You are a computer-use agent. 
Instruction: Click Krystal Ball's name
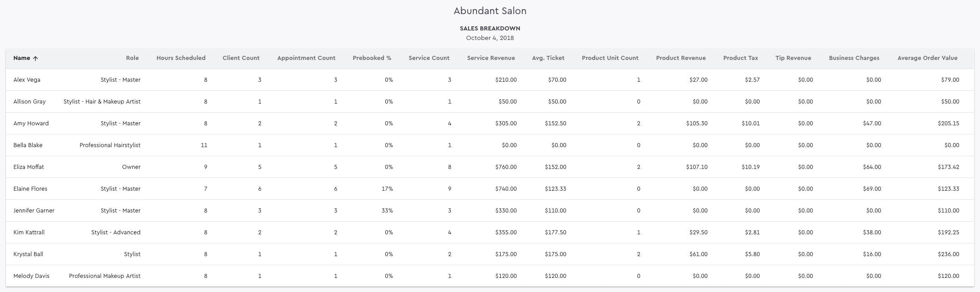pos(28,254)
